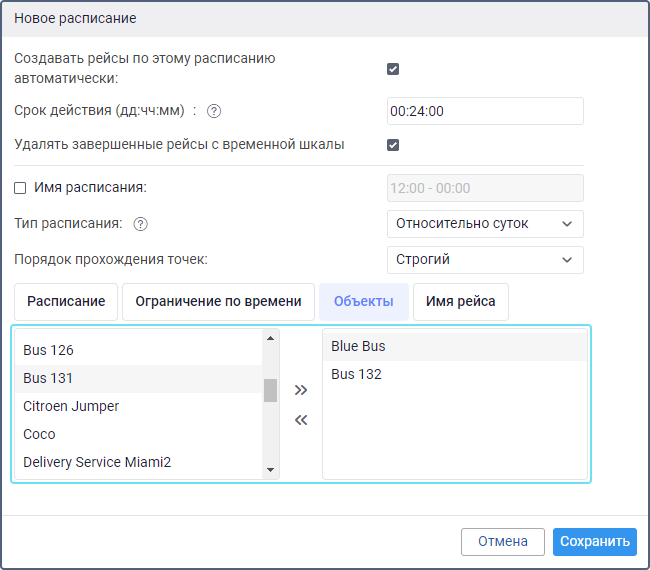Click the objects list scrollbar thumb
650x570 pixels.
click(270, 390)
